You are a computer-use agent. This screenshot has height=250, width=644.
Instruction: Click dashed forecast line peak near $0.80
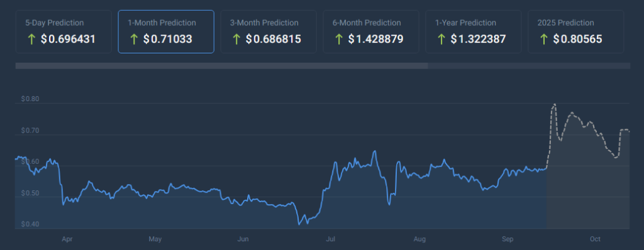pyautogui.click(x=555, y=104)
